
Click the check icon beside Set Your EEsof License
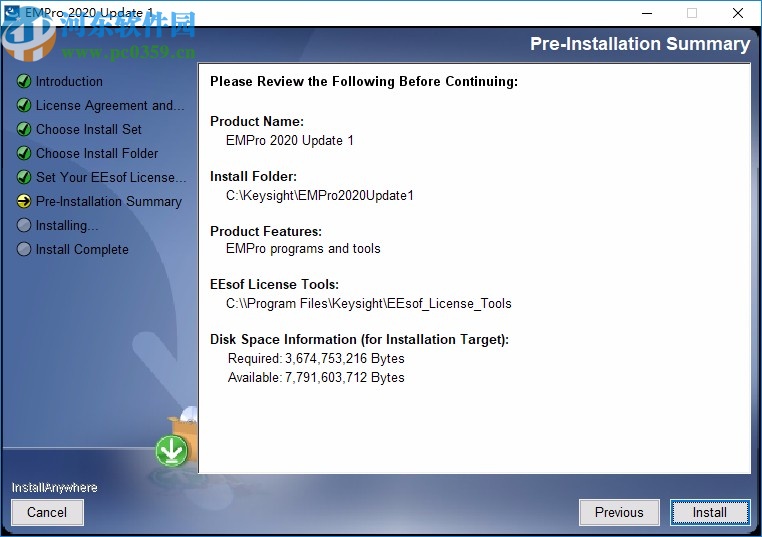pos(24,177)
